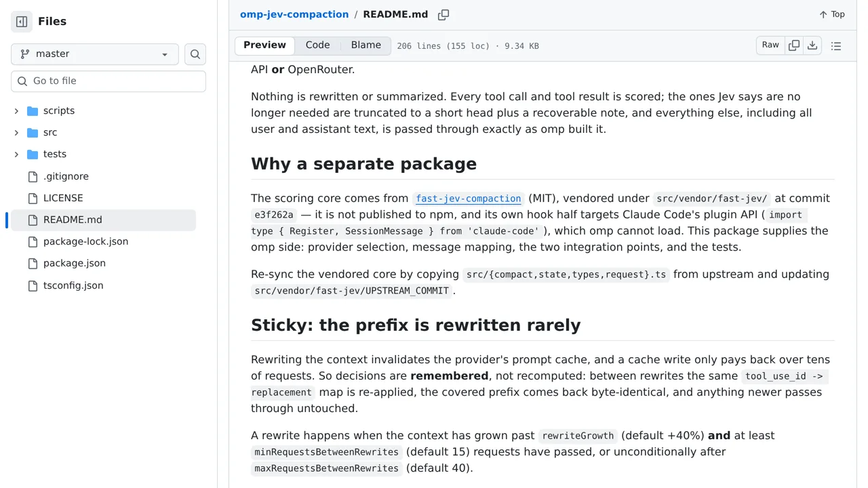868x488 pixels.
Task: Click the Raw button
Action: point(770,45)
